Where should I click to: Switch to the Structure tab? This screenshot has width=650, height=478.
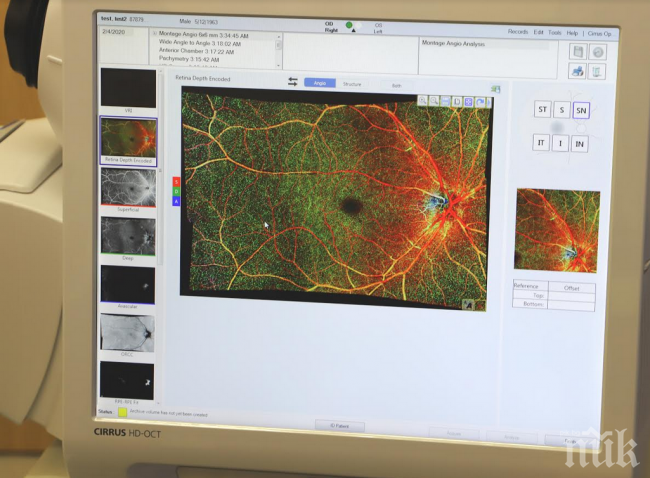(x=352, y=84)
